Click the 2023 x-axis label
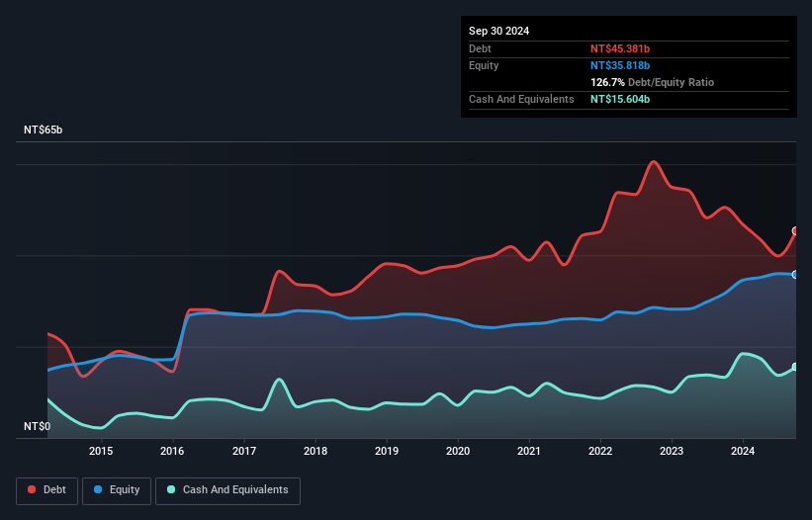812x520 pixels. click(672, 451)
